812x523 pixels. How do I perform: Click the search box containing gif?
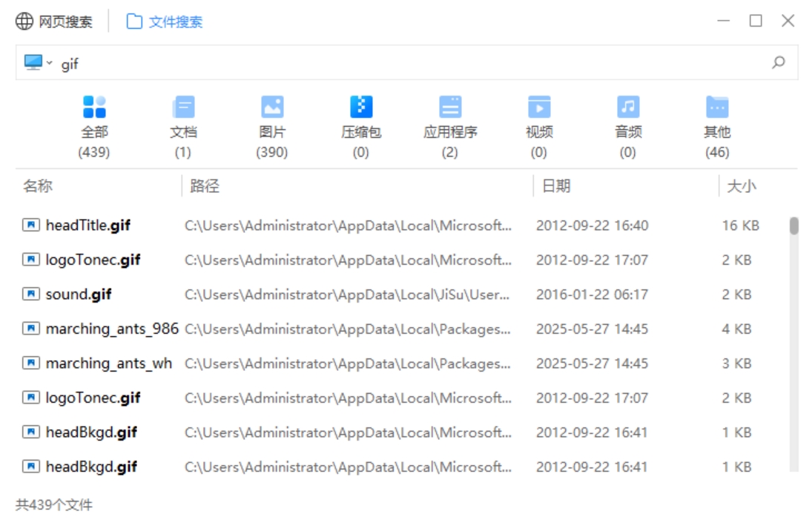tap(406, 62)
